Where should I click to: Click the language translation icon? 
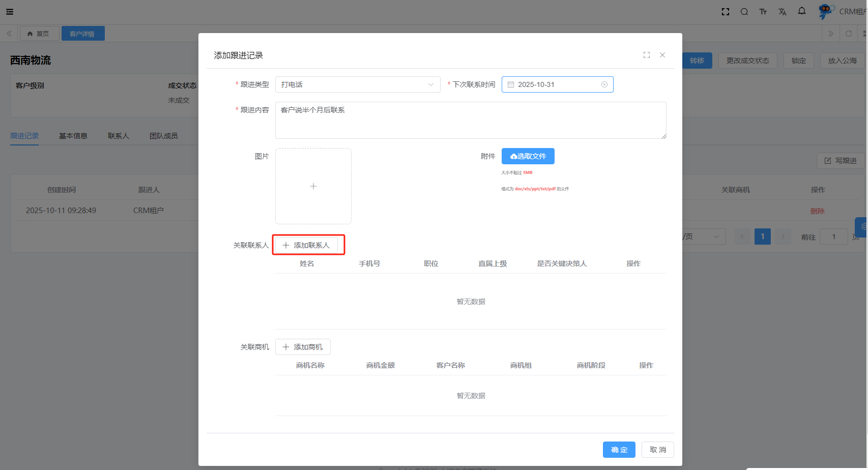click(782, 12)
